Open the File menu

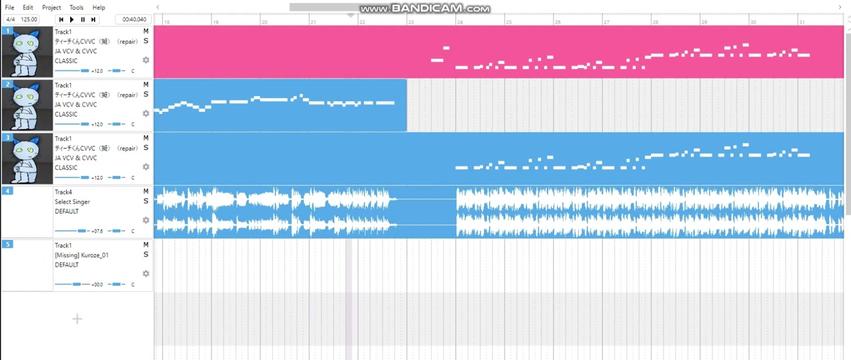pyautogui.click(x=10, y=8)
